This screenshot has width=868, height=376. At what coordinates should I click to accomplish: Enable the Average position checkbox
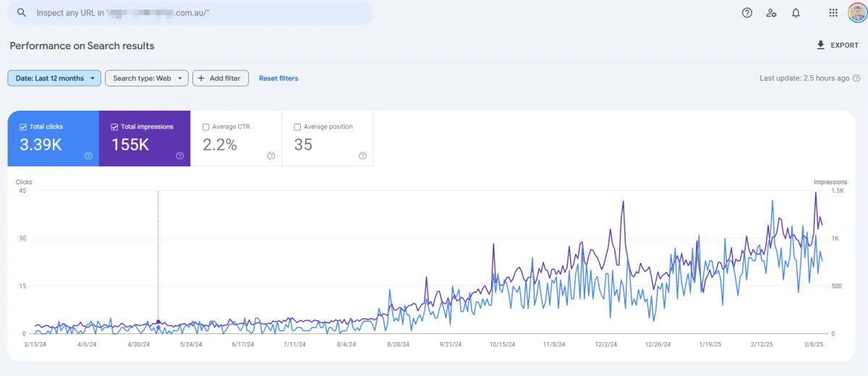click(297, 127)
